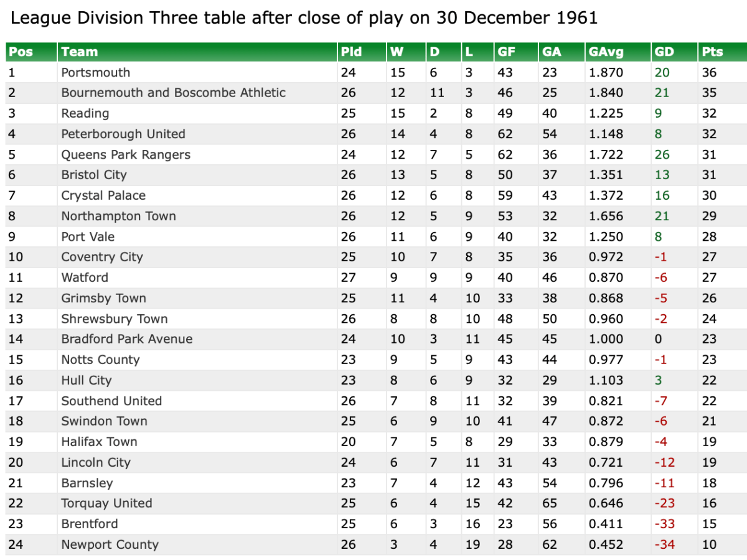Click the Pld column header
The width and height of the screenshot is (747, 560).
point(351,52)
